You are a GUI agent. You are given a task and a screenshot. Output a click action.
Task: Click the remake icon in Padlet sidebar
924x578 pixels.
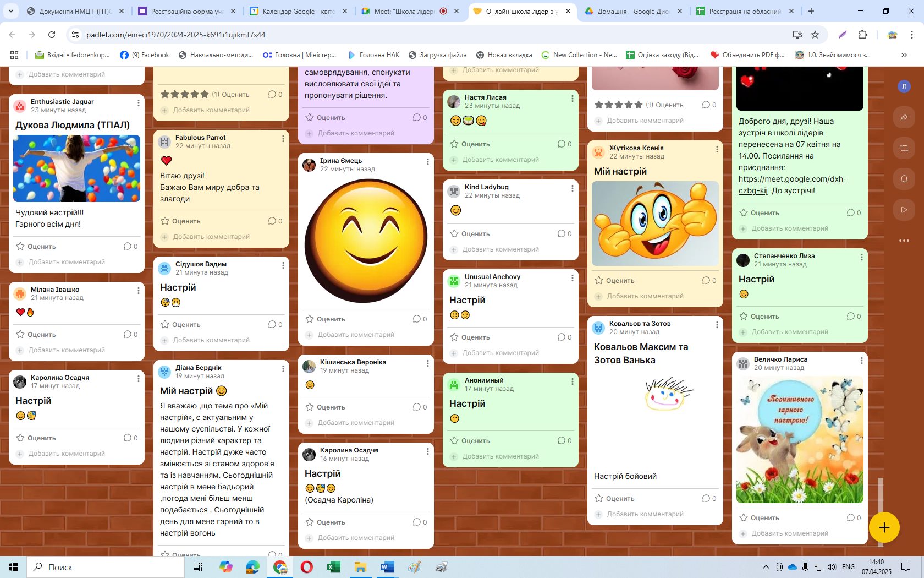tap(904, 148)
